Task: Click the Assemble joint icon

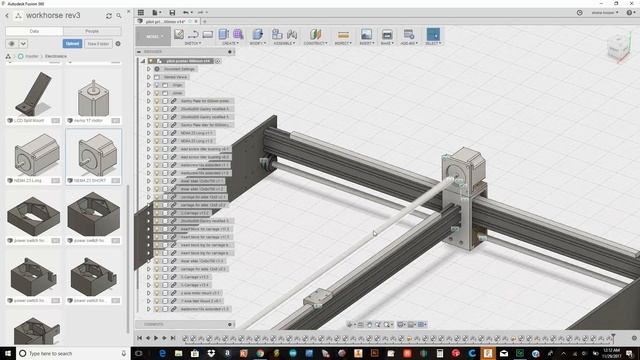Action: coord(292,34)
